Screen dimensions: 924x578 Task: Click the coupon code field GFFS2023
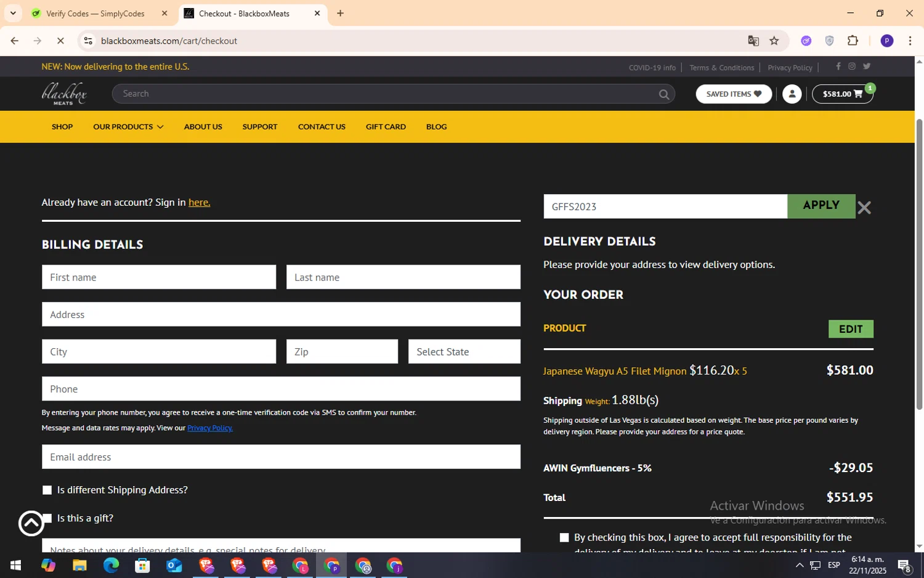click(x=665, y=206)
